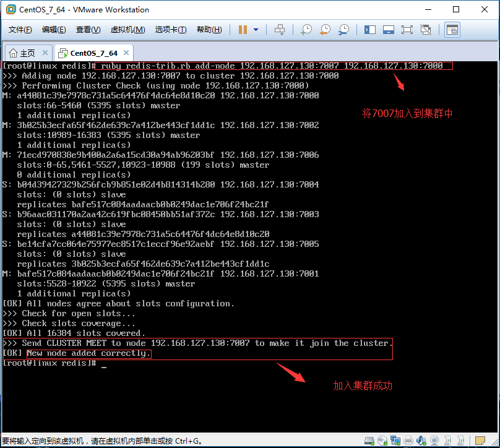This screenshot has height=448, width=500.
Task: Click the 'Check slots coverage...' line
Action: click(69, 324)
